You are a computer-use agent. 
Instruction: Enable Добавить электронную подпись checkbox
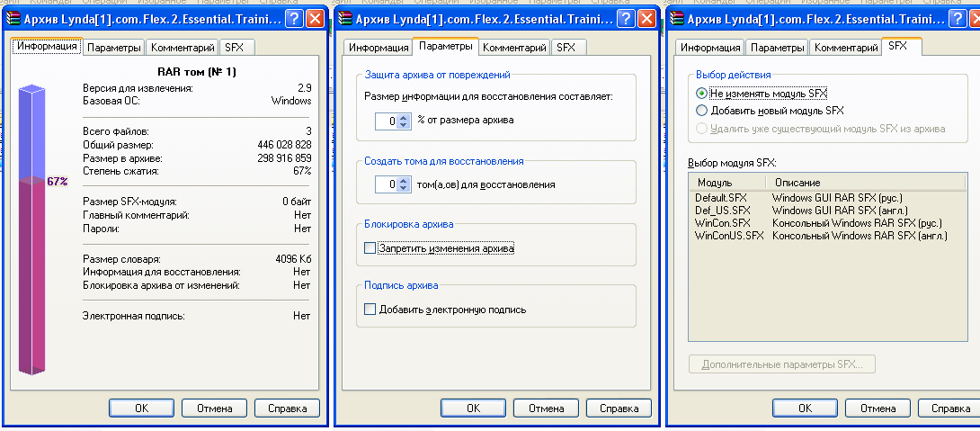click(x=370, y=310)
